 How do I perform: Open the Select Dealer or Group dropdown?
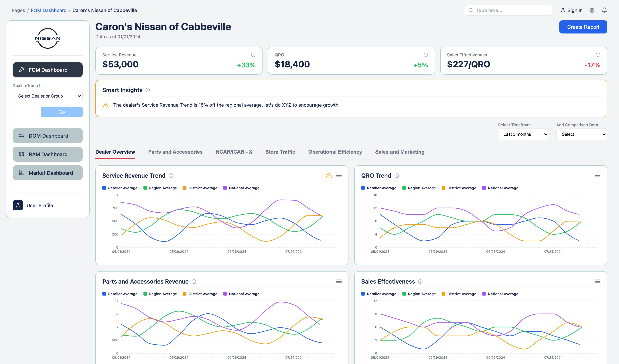pos(48,96)
